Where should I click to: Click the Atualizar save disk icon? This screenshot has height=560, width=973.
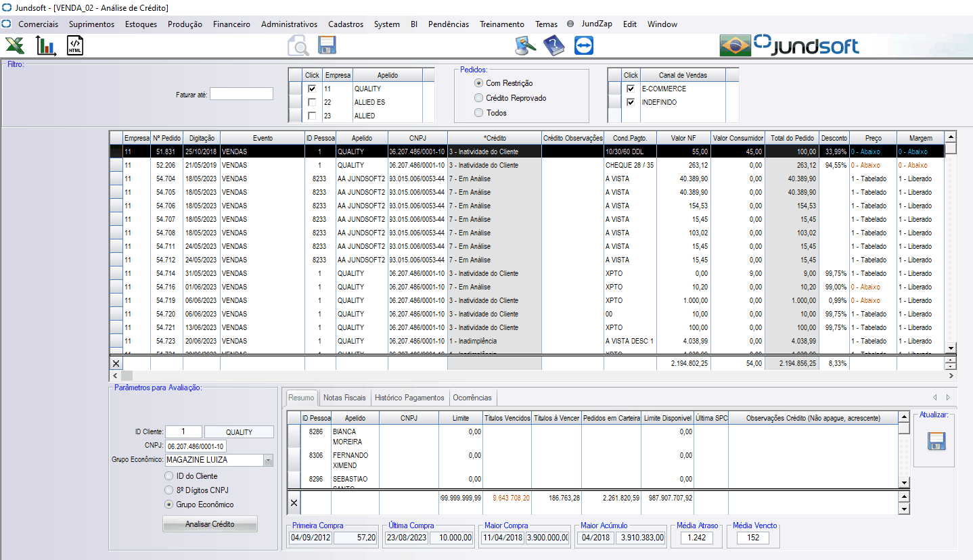[x=937, y=442]
